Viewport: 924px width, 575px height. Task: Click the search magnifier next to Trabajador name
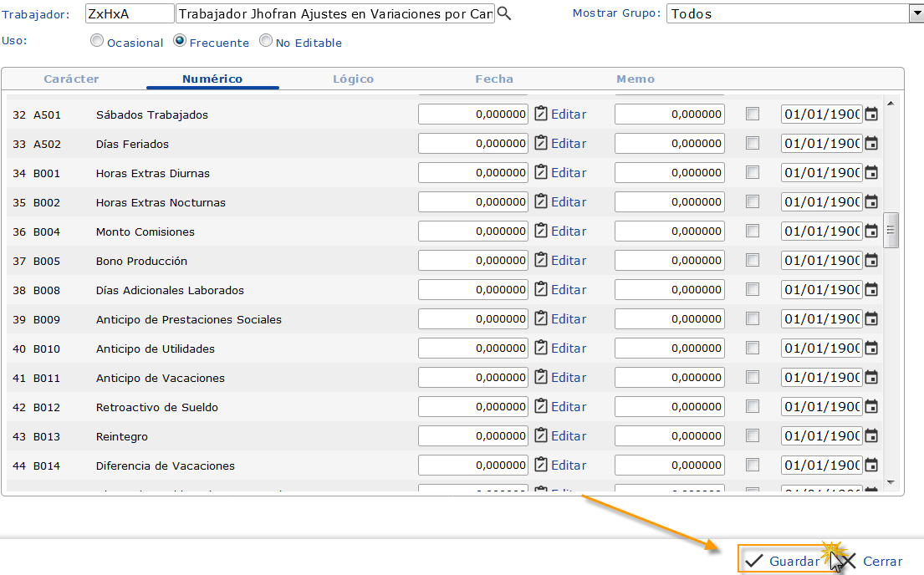(x=503, y=13)
